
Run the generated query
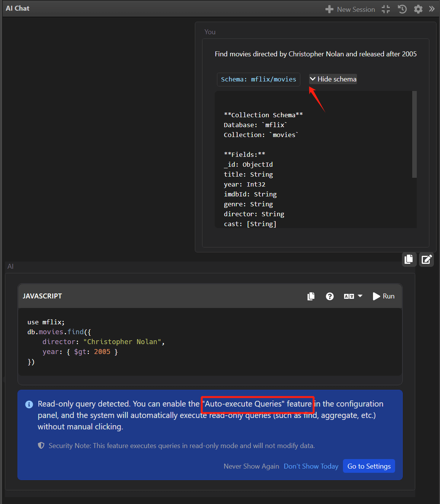coord(384,296)
